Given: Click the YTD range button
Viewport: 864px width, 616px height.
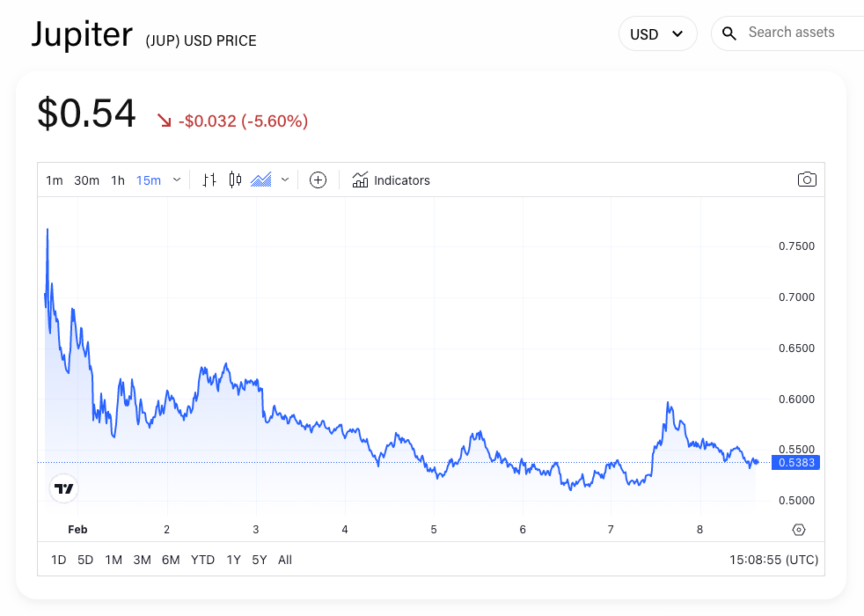Looking at the screenshot, I should click(202, 559).
